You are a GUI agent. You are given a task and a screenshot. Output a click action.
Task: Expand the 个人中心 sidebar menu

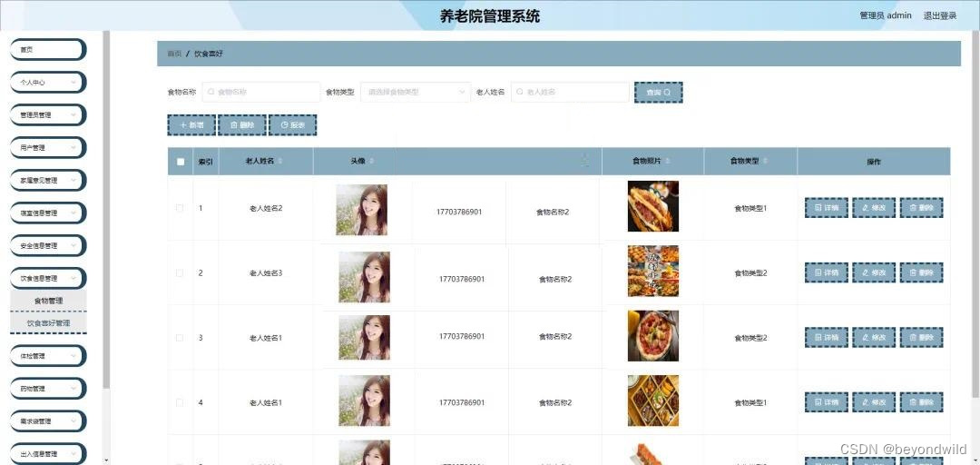click(48, 82)
